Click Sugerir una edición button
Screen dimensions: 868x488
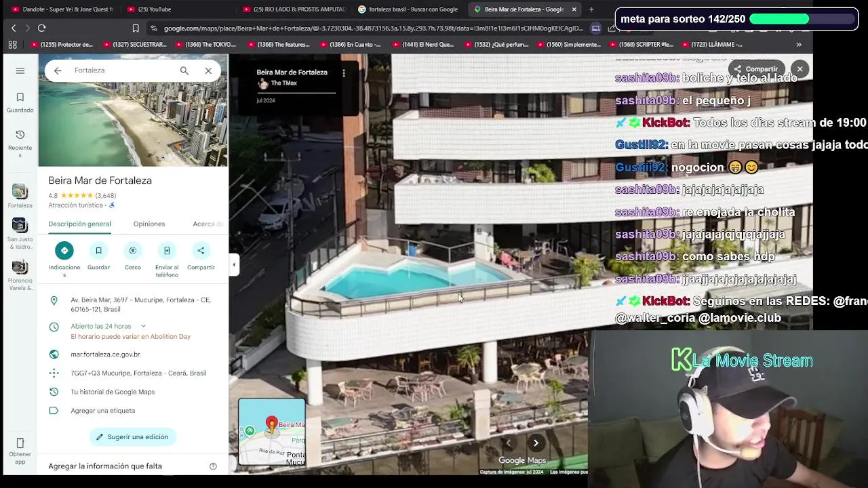tap(133, 437)
